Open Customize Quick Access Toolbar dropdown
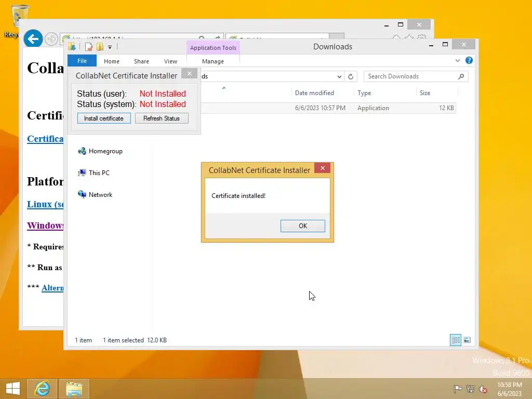The width and height of the screenshot is (532, 399). pos(110,47)
